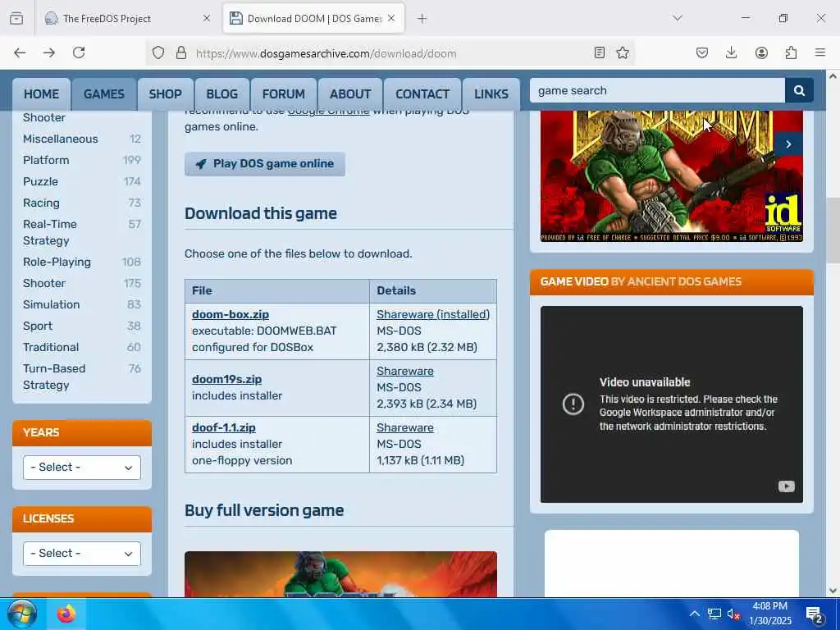Open the GAMES menu item
The height and width of the screenshot is (630, 840).
(104, 94)
